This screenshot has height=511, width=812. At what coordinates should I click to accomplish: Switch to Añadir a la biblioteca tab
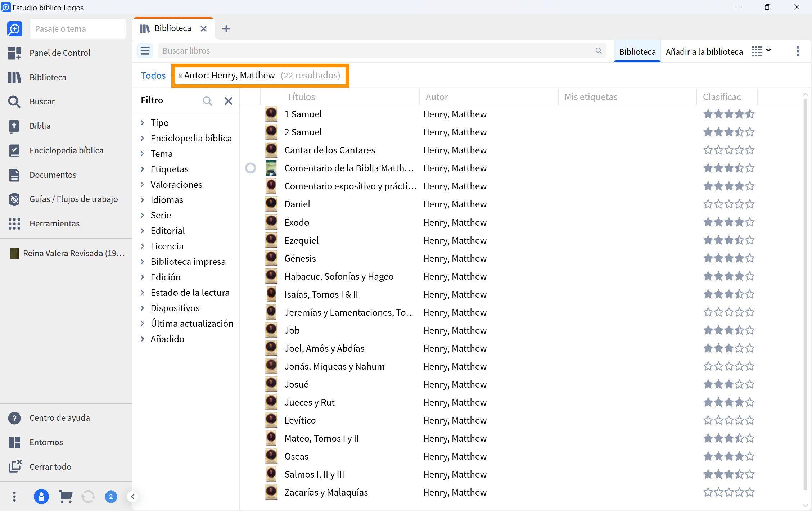tap(704, 51)
